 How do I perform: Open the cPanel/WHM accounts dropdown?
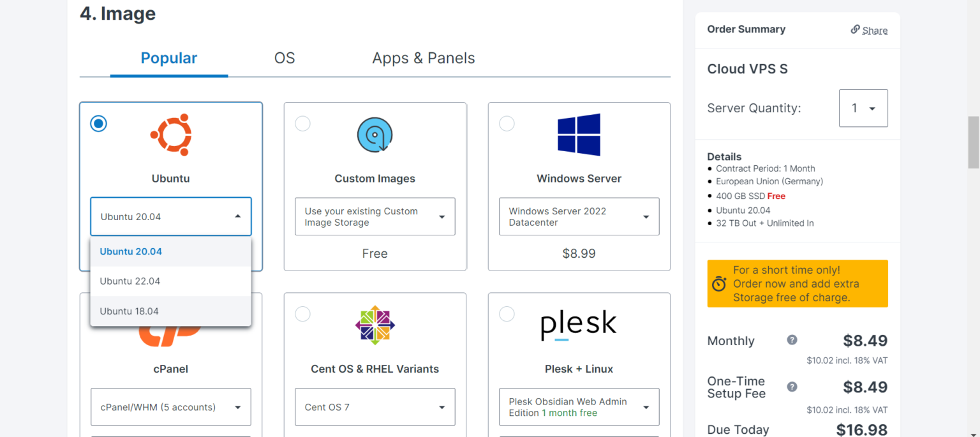[x=170, y=407]
